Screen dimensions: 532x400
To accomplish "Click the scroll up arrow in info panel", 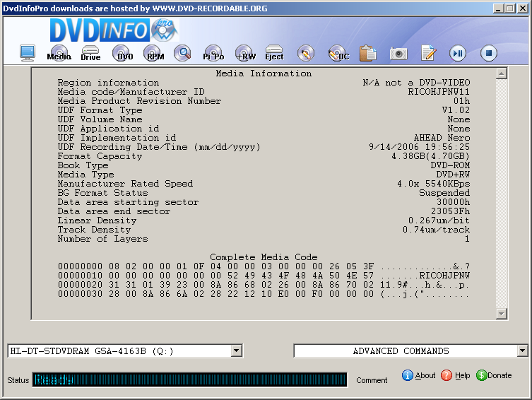I will click(501, 73).
